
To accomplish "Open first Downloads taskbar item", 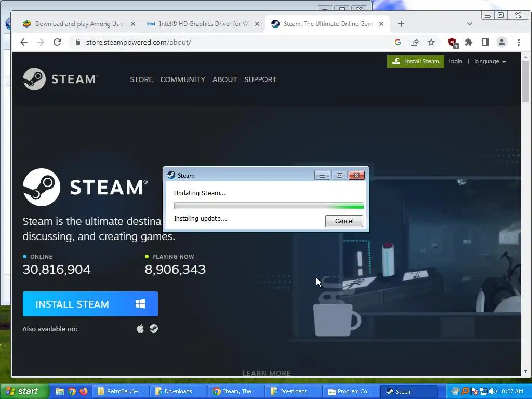I will (179, 391).
